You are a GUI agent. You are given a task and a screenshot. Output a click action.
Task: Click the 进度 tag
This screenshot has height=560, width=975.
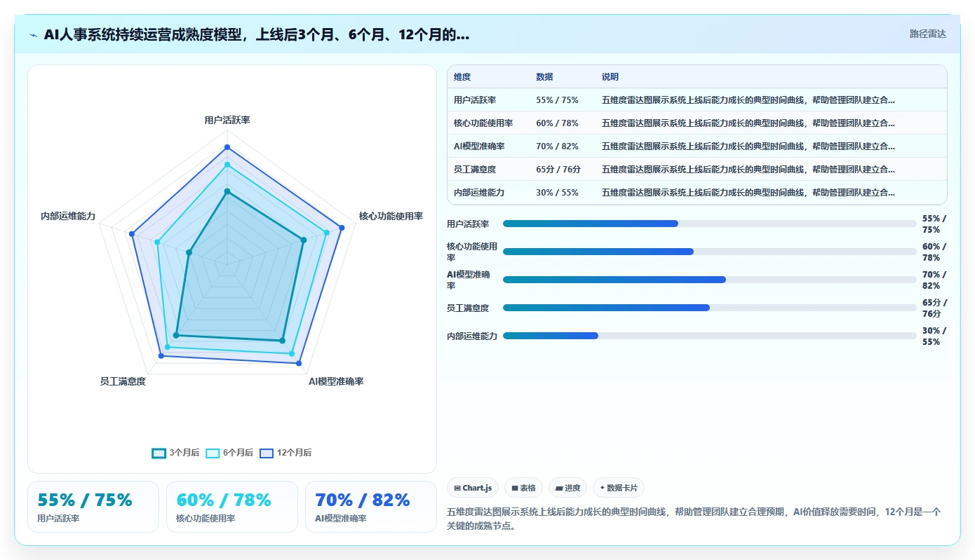(x=567, y=488)
